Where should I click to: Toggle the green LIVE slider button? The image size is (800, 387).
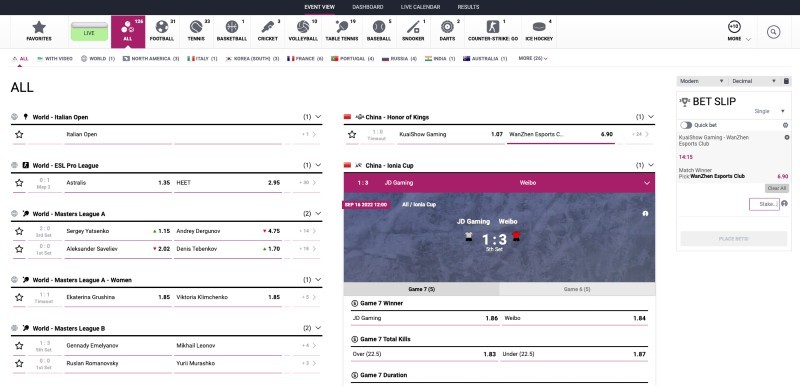click(x=89, y=31)
